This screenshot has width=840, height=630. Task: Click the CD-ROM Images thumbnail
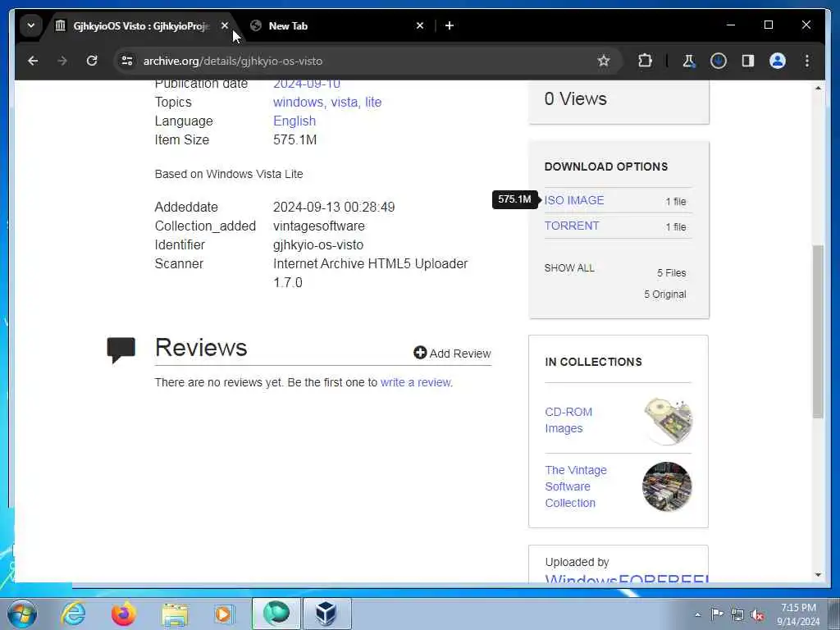pos(668,421)
